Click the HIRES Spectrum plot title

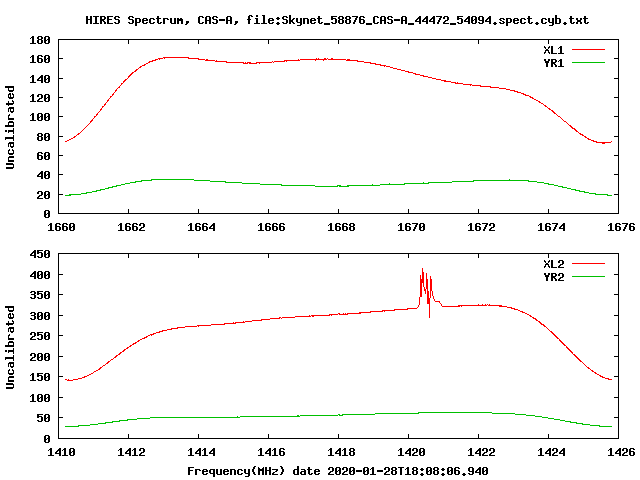[337, 20]
